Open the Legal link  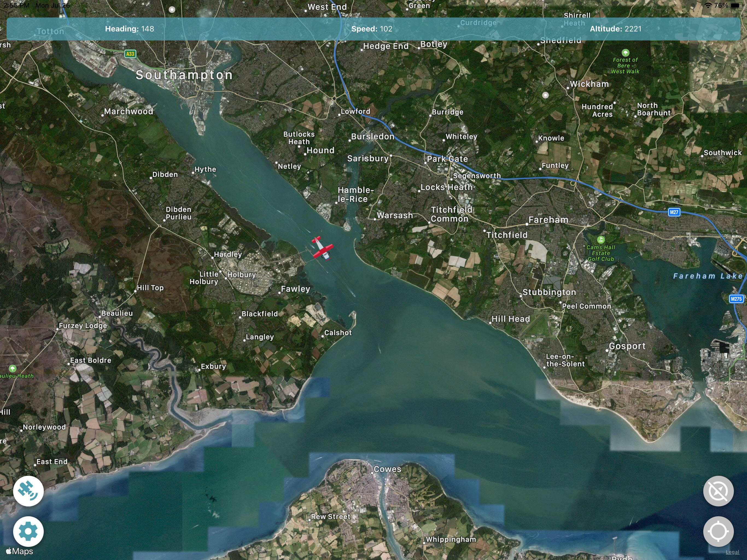(732, 552)
